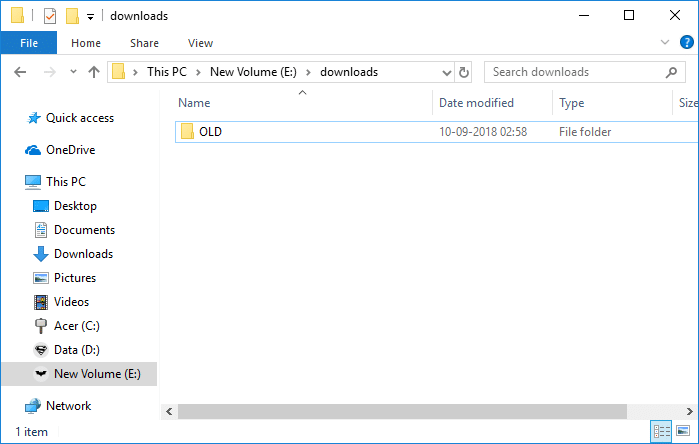This screenshot has height=444, width=699.
Task: Open Pictures in navigation pane
Action: point(74,278)
